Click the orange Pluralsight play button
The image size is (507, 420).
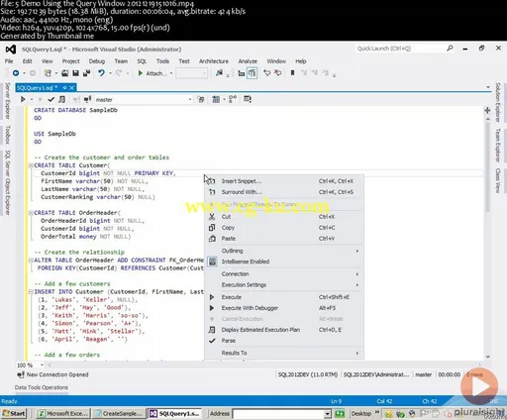click(479, 386)
